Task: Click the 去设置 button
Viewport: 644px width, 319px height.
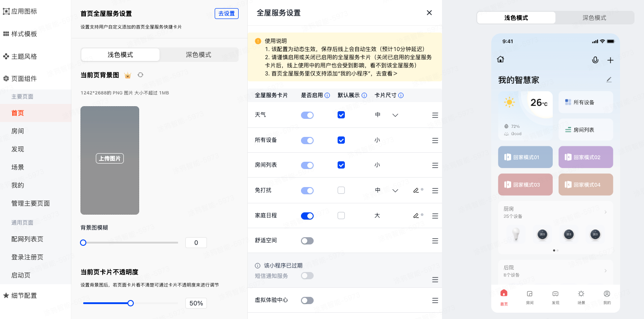Action: [x=226, y=14]
